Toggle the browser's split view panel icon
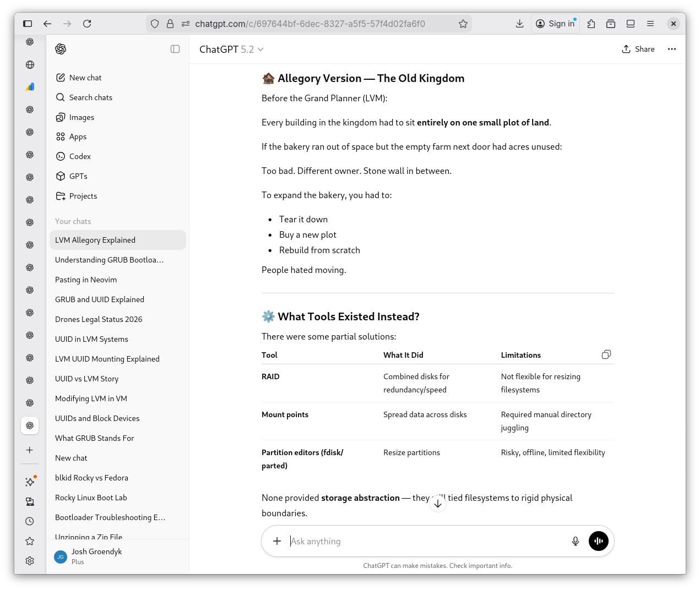The height and width of the screenshot is (590, 700). (631, 24)
